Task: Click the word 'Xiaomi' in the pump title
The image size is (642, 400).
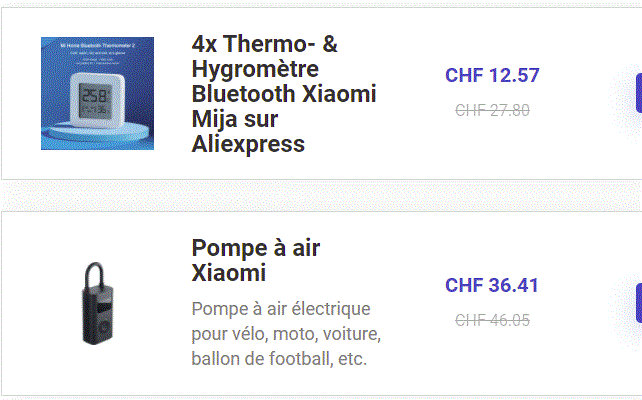Action: (x=228, y=273)
